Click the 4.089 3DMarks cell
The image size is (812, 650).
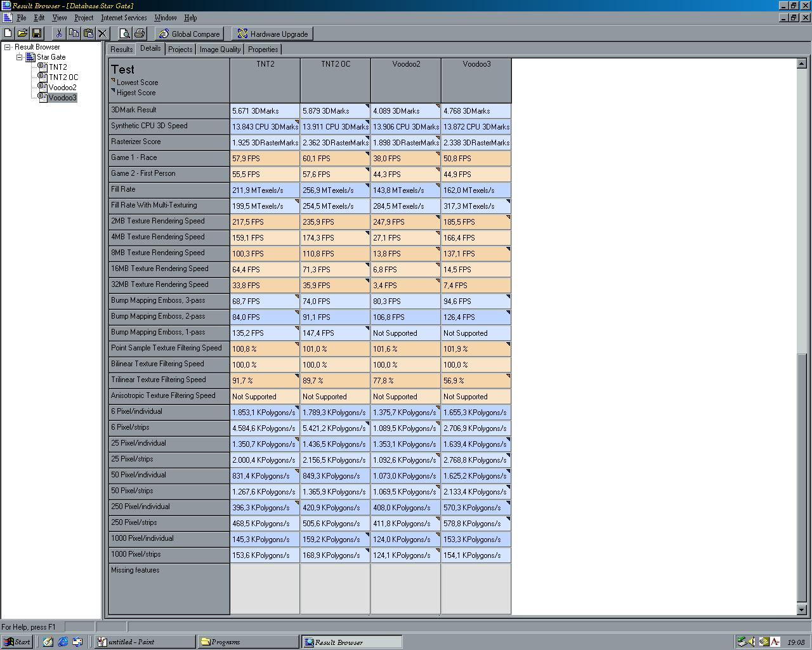click(406, 110)
